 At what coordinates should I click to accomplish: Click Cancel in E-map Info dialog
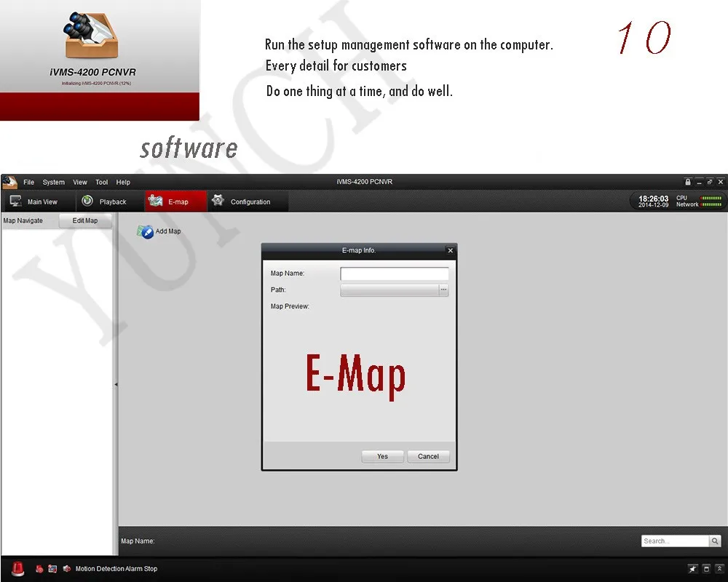(428, 456)
